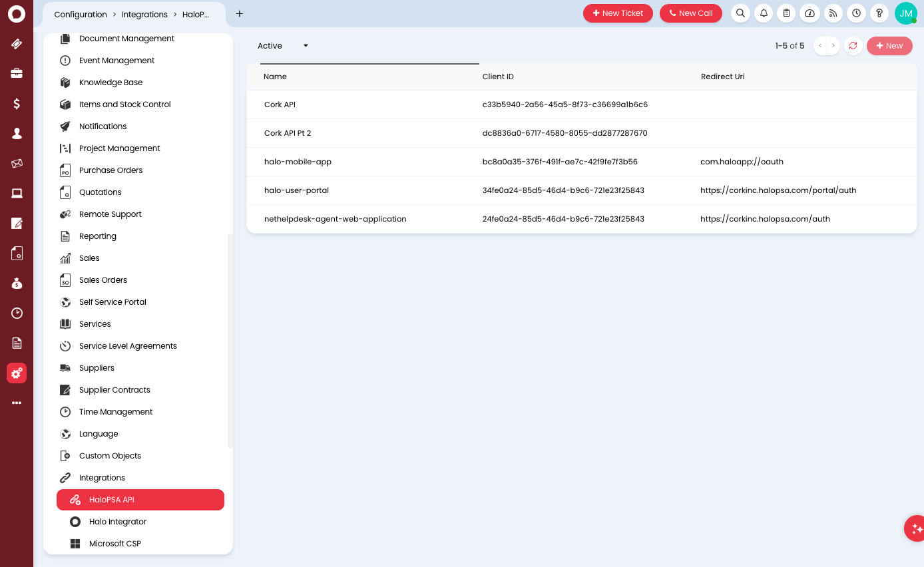Image resolution: width=924 pixels, height=567 pixels.
Task: Open the nethelpdesk-agent-web-application row
Action: point(582,219)
